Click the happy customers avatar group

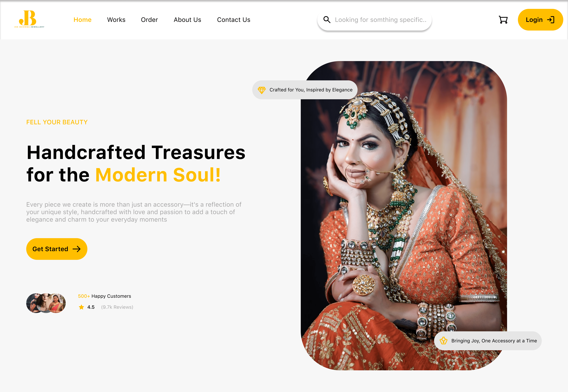coord(46,303)
